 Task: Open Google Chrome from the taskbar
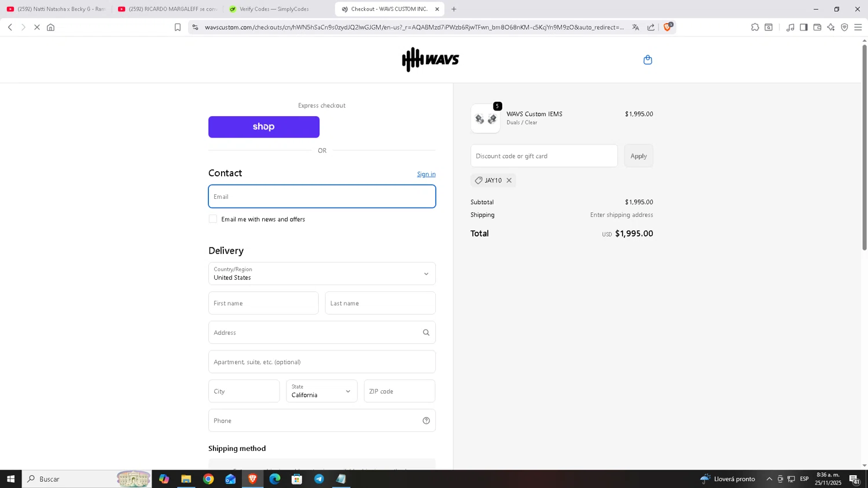coord(208,479)
